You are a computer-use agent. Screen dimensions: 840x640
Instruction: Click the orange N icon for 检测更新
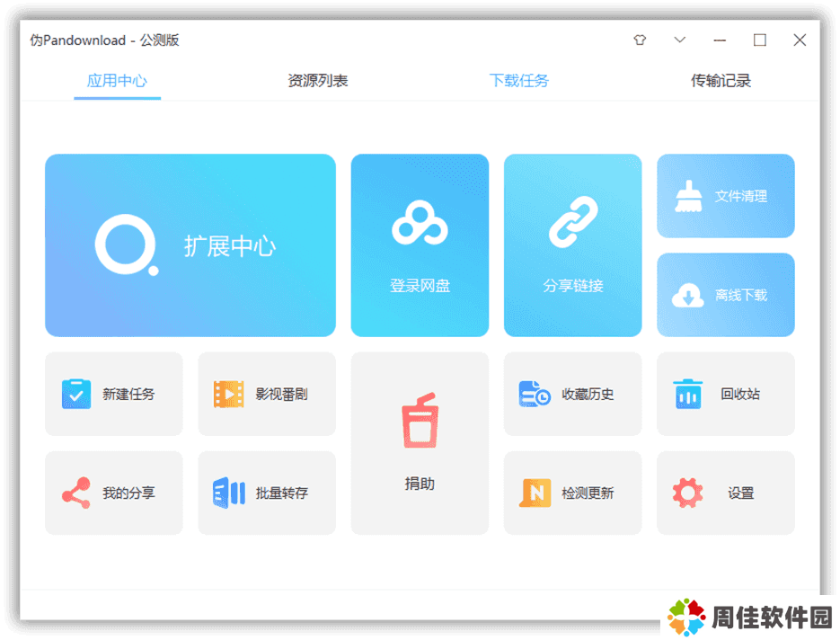tap(535, 493)
